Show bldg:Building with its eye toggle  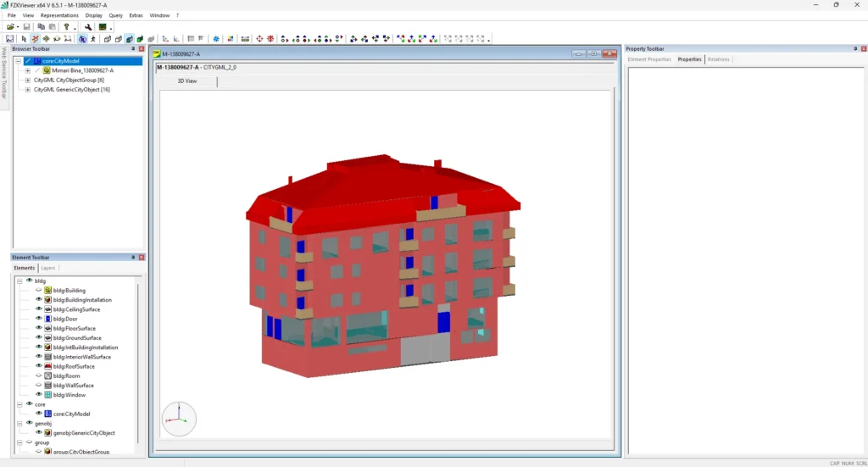(39, 290)
